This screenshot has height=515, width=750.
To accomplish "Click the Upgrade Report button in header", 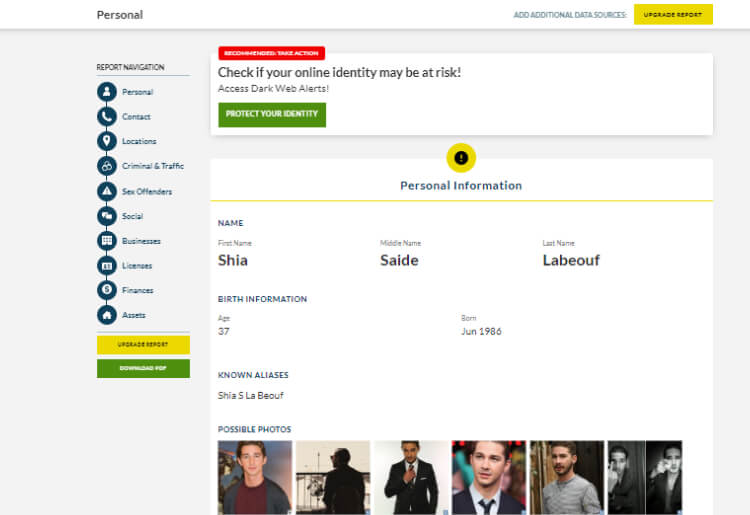I will (x=673, y=14).
